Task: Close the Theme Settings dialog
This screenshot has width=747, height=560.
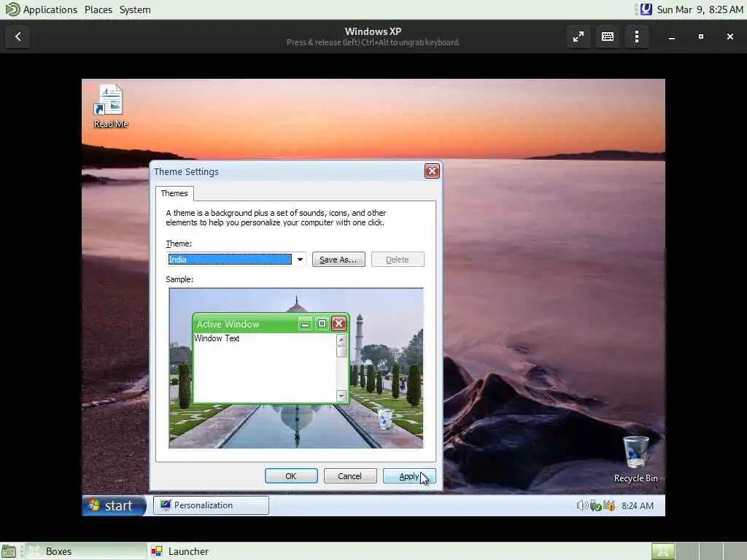Action: pyautogui.click(x=432, y=171)
